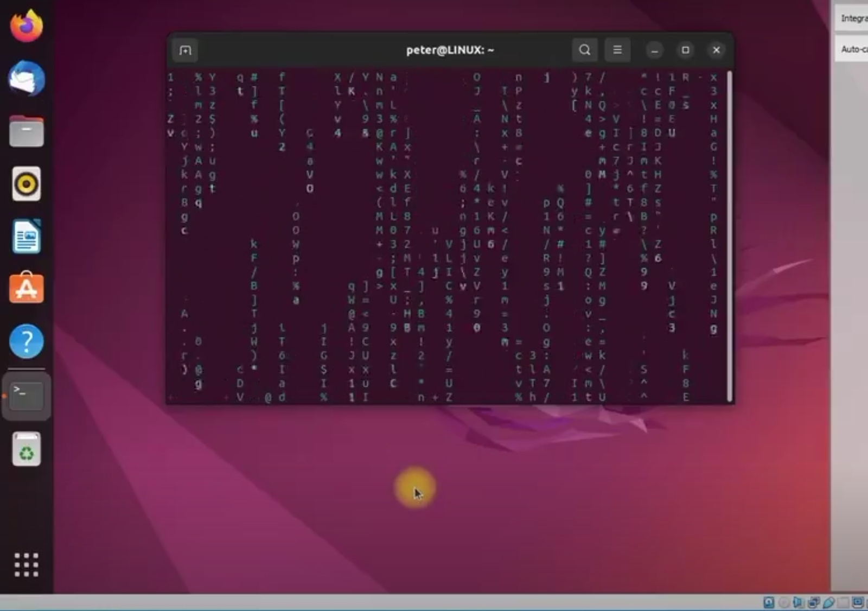This screenshot has height=611, width=868.
Task: Click the Auto-ca… item in right panel
Action: click(853, 49)
